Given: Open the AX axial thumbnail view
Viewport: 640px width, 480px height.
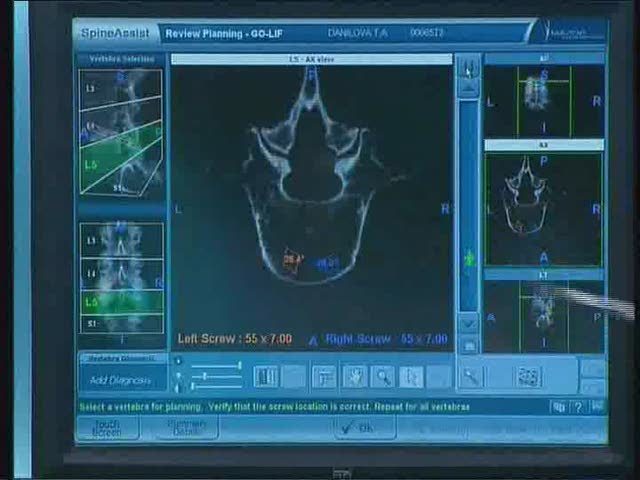Looking at the screenshot, I should 544,205.
